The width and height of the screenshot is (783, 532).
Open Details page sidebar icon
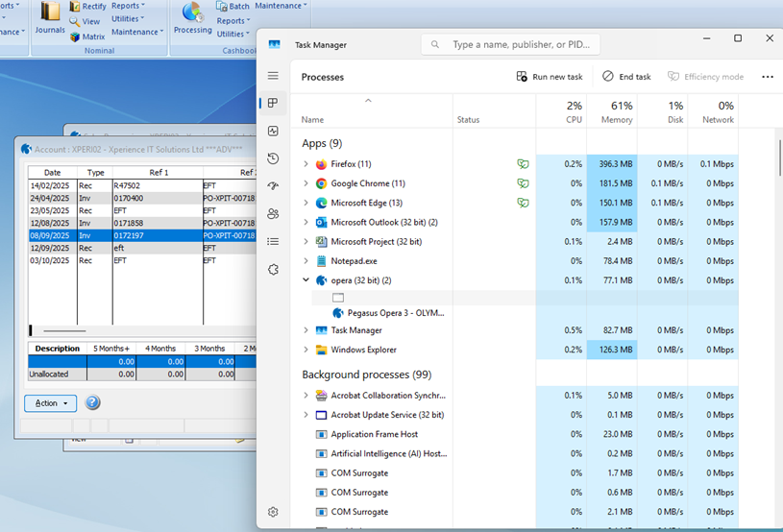(x=273, y=242)
